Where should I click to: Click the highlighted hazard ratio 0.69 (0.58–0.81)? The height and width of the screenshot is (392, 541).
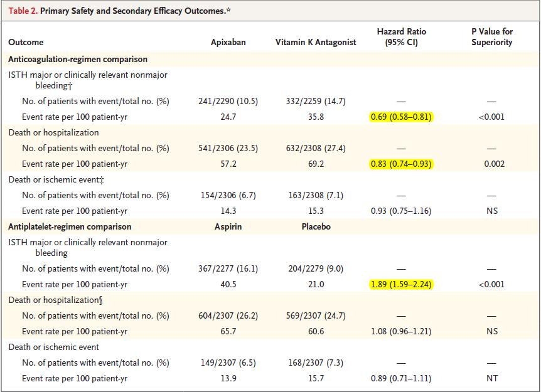pos(401,117)
